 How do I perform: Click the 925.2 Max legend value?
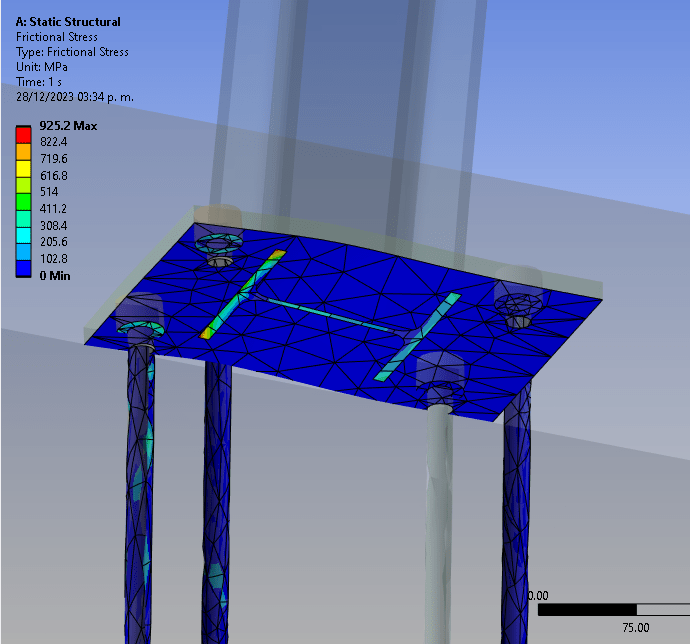tap(66, 127)
